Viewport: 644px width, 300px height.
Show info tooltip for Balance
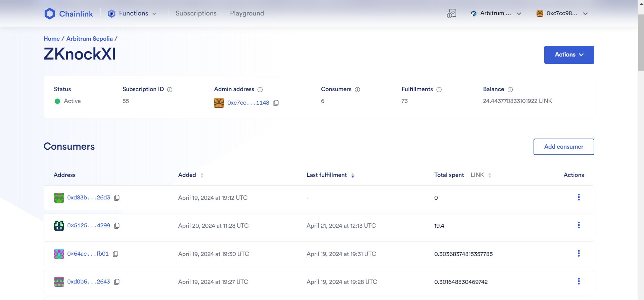click(510, 89)
